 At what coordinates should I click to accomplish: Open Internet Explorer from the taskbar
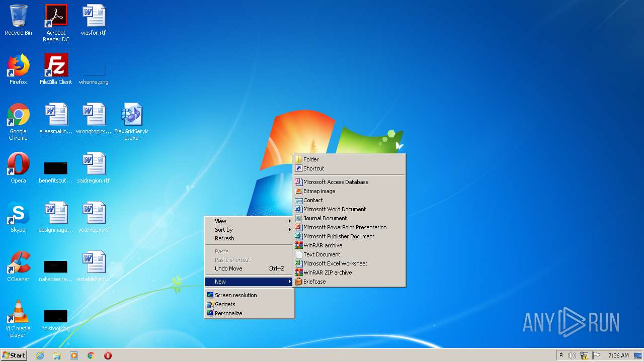click(40, 355)
